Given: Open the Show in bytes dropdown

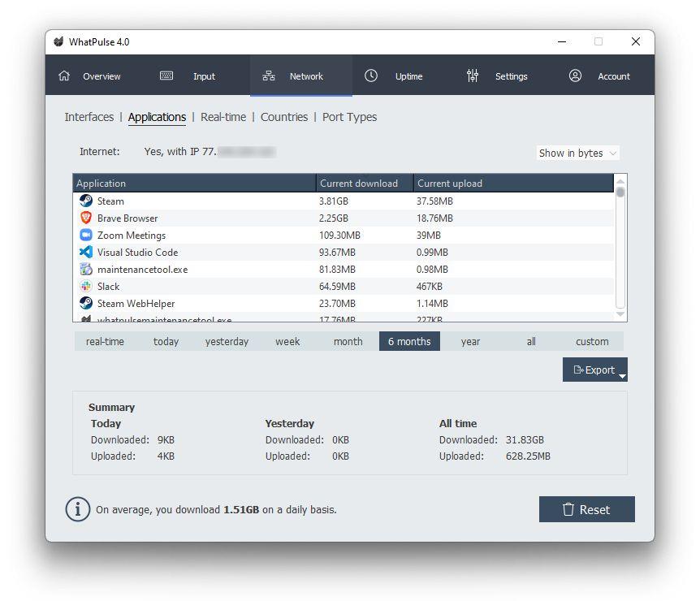Looking at the screenshot, I should point(577,153).
